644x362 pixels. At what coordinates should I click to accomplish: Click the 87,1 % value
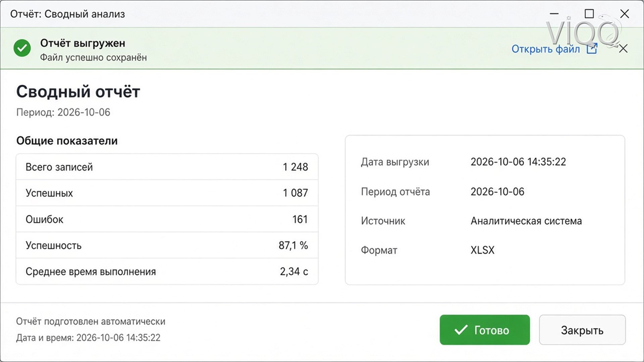coord(293,245)
